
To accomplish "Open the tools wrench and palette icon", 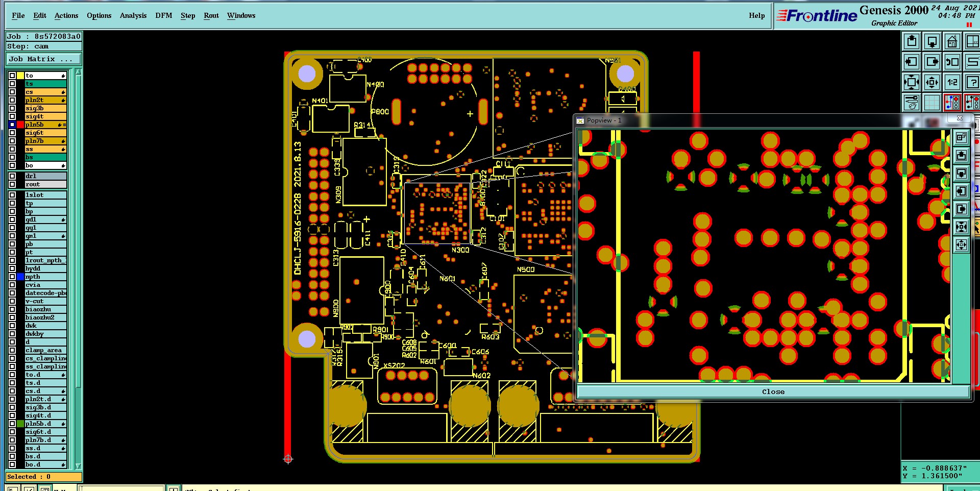I will (x=912, y=103).
